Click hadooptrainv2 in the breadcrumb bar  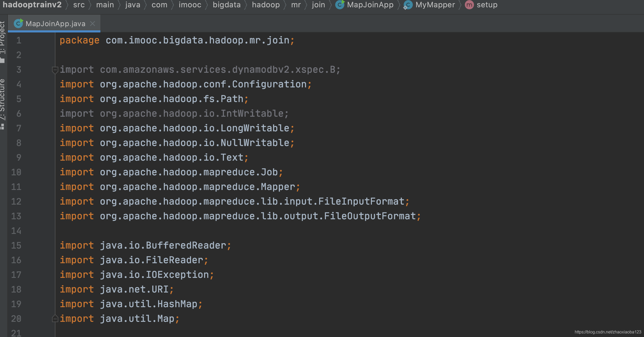tap(32, 5)
